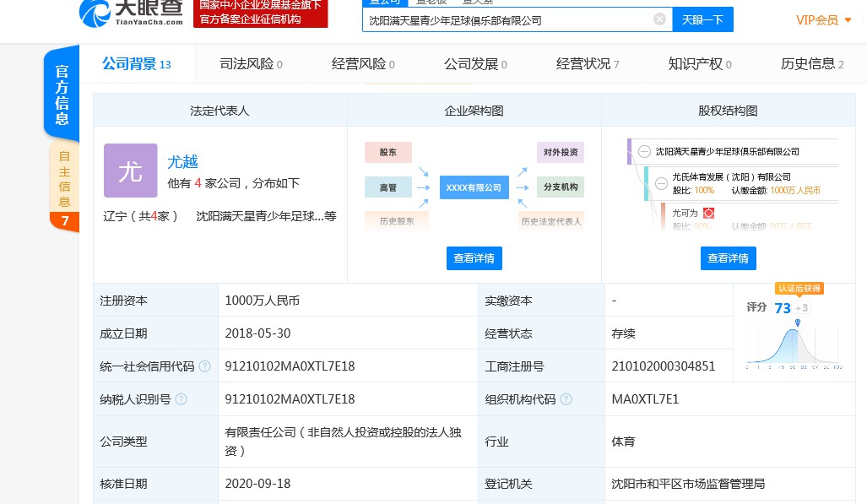Click the establishment date 2018-05-30
The image size is (867, 504).
pyautogui.click(x=257, y=333)
